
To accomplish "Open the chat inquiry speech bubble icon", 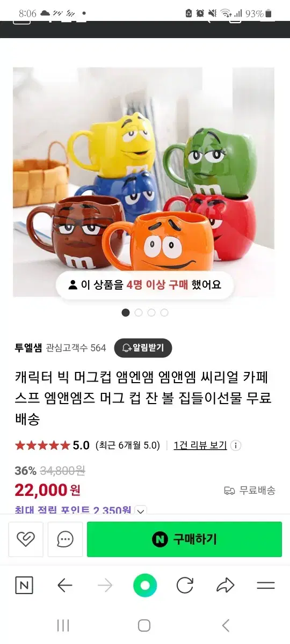I will click(65, 539).
